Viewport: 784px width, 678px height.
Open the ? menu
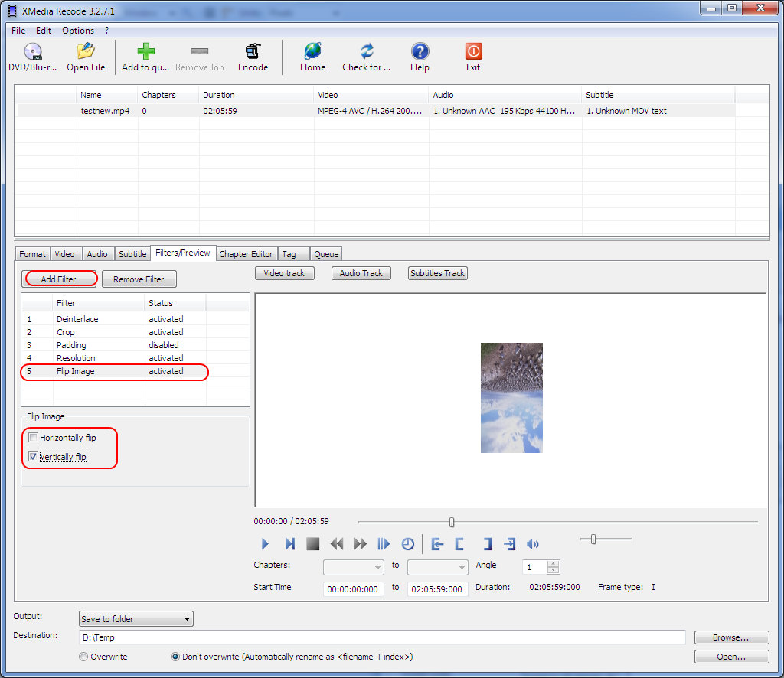click(106, 31)
